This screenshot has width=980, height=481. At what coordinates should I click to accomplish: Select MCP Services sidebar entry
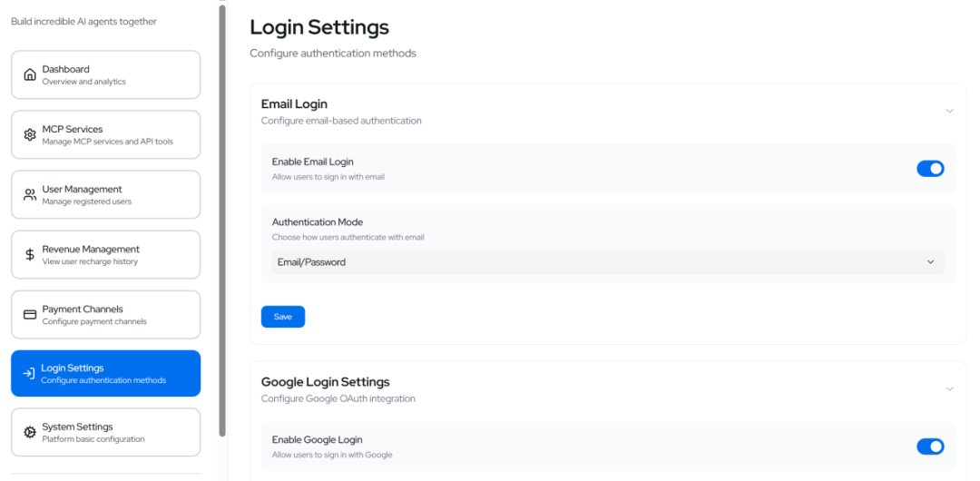pyautogui.click(x=105, y=135)
